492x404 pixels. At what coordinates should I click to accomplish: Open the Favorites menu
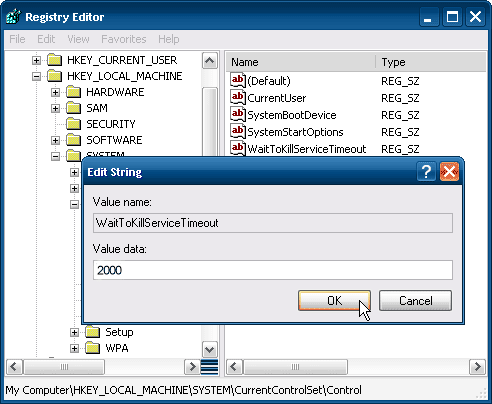click(x=124, y=39)
